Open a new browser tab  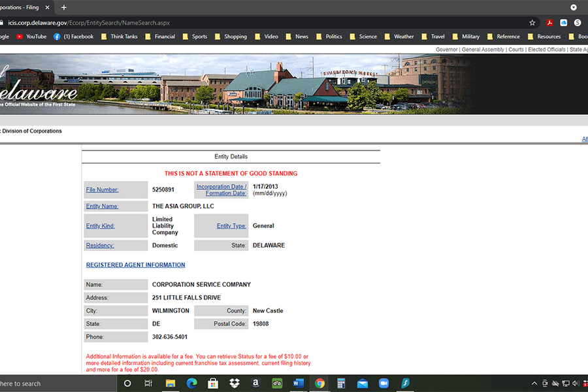click(x=63, y=7)
